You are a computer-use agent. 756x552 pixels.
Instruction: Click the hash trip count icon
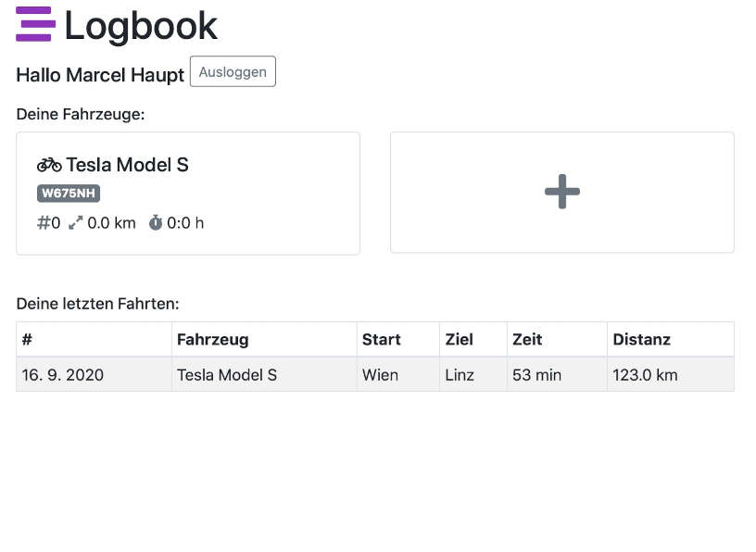point(44,223)
